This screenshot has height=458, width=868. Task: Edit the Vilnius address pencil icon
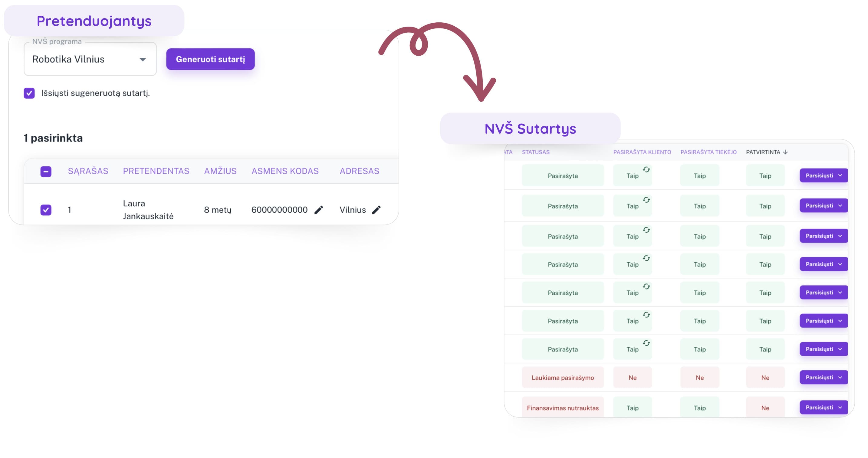tap(376, 210)
